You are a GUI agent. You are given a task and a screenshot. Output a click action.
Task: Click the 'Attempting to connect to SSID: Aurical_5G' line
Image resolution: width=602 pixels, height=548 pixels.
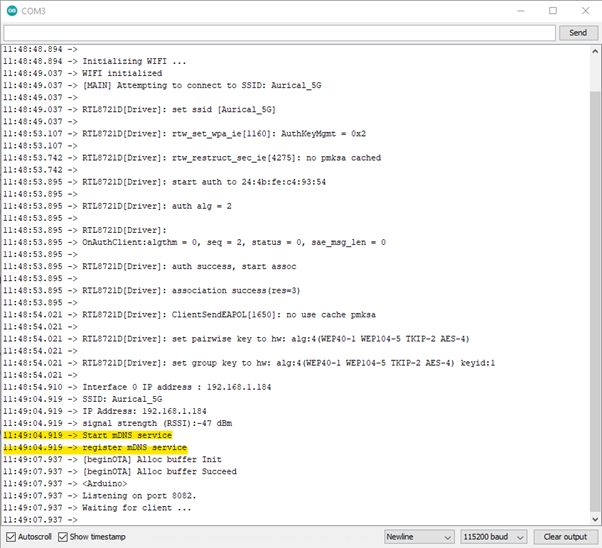tap(162, 85)
